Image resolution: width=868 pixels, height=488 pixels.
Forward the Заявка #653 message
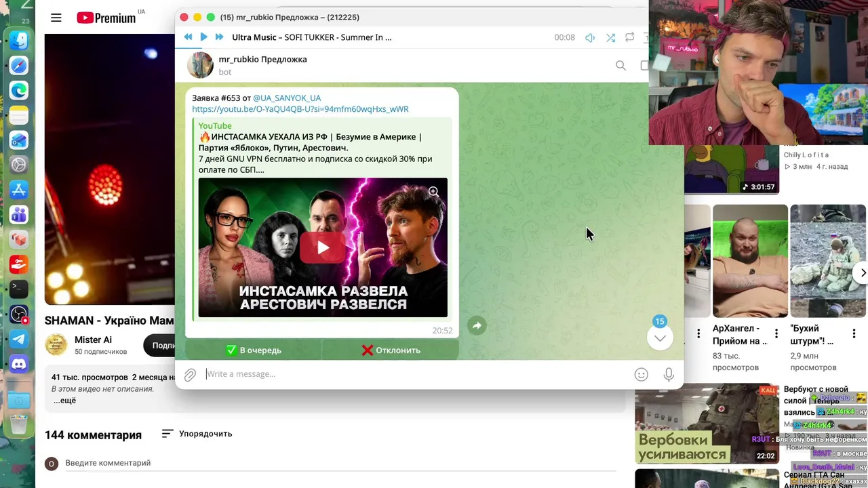click(x=477, y=326)
